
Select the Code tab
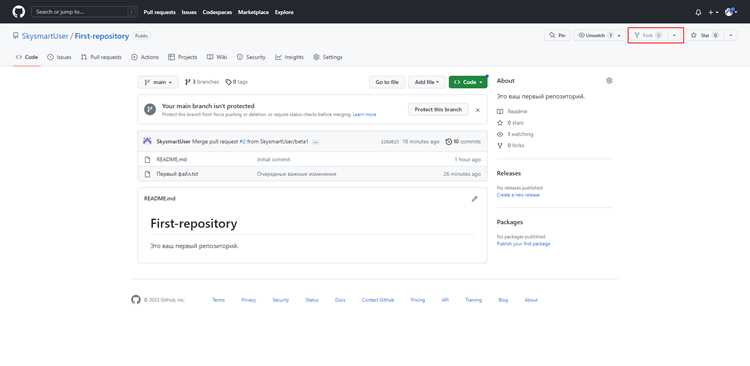click(27, 57)
